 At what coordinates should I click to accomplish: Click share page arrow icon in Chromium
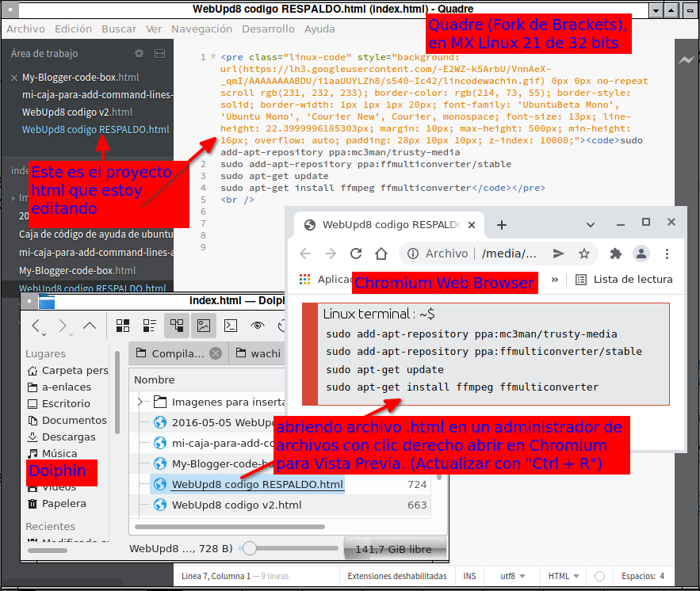[558, 254]
